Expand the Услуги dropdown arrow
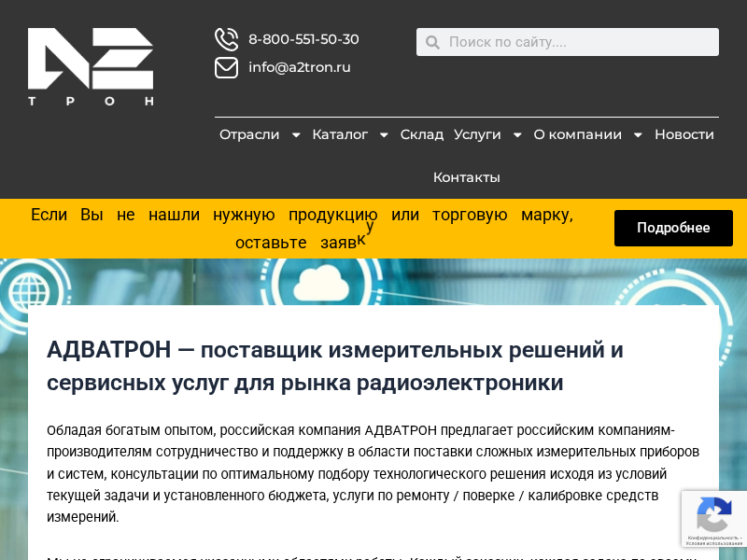Screen dimensions: 747x560 [517, 135]
